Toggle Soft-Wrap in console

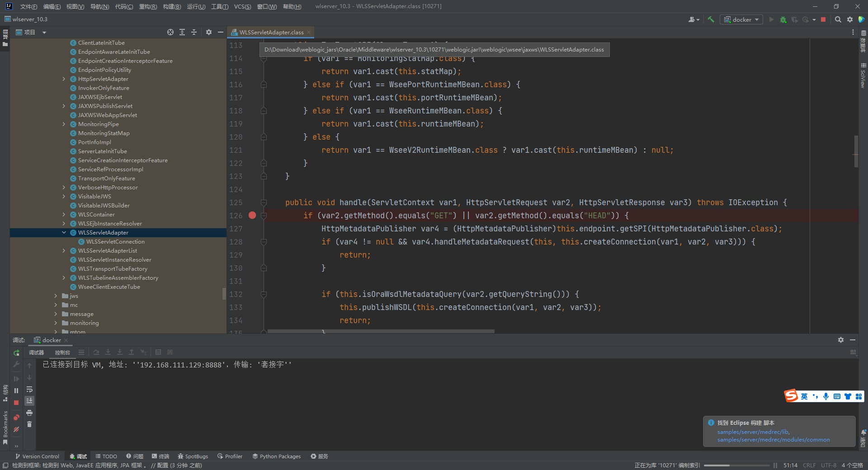coord(29,389)
